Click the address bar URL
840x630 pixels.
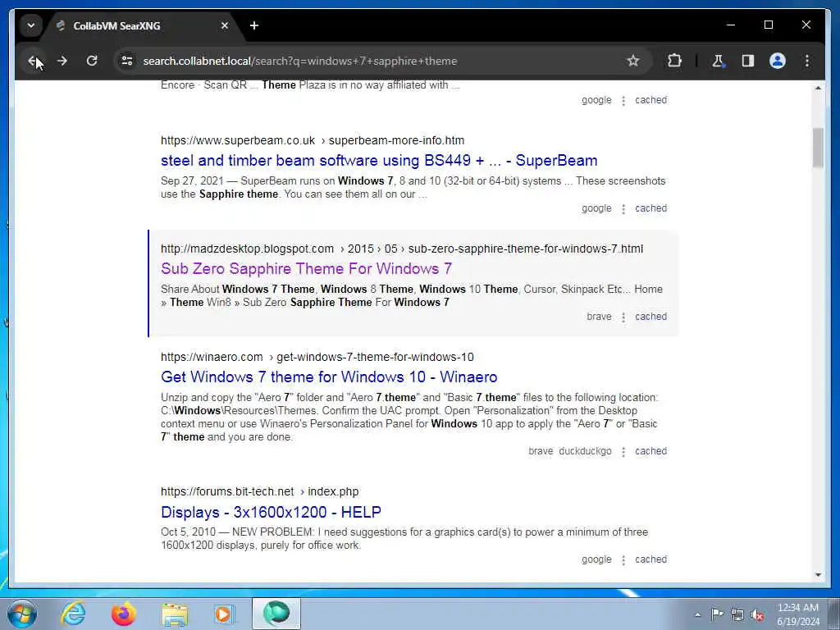click(x=300, y=61)
